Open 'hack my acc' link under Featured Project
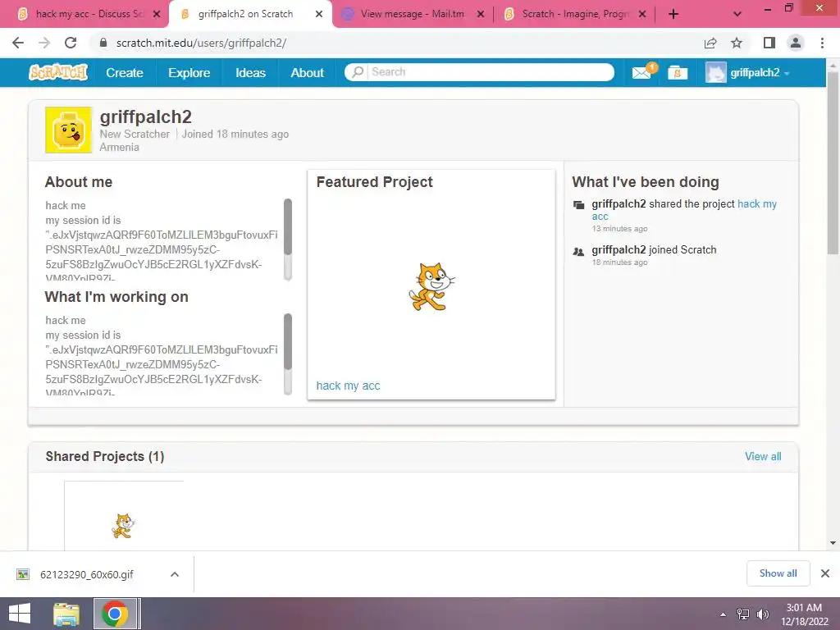The width and height of the screenshot is (840, 630). tap(348, 386)
